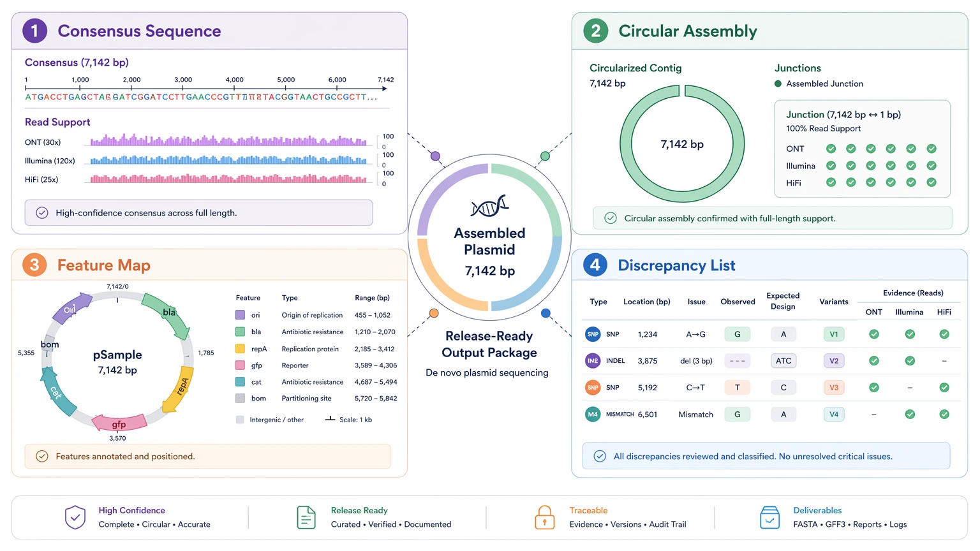Click the gray bom legend swatch
This screenshot has height=551, width=980.
click(x=240, y=399)
